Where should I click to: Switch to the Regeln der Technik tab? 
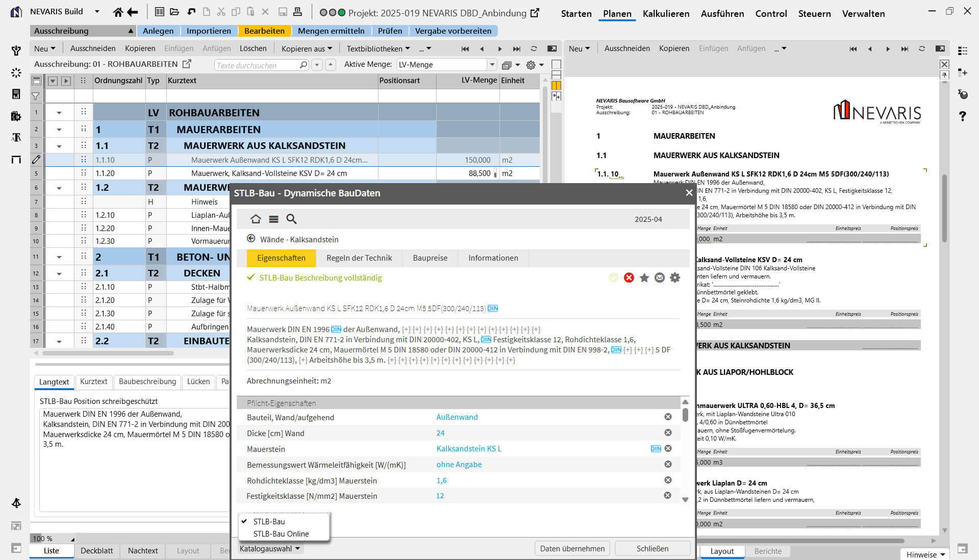coord(359,258)
